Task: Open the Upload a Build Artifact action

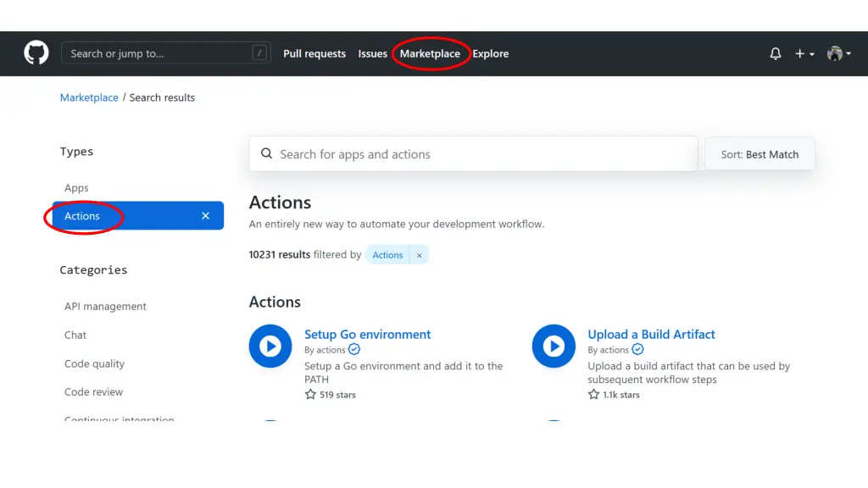Action: [651, 334]
